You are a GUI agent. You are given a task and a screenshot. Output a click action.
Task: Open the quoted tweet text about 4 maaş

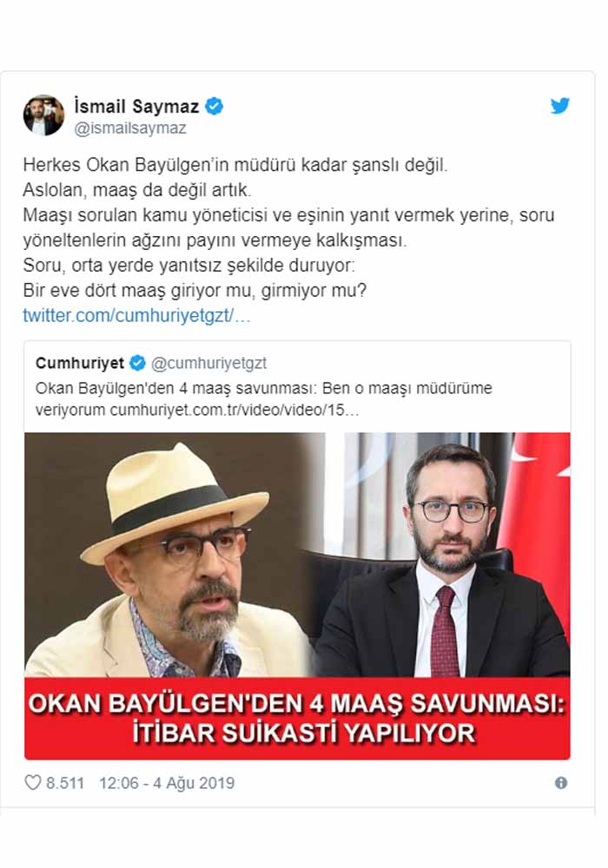(263, 399)
